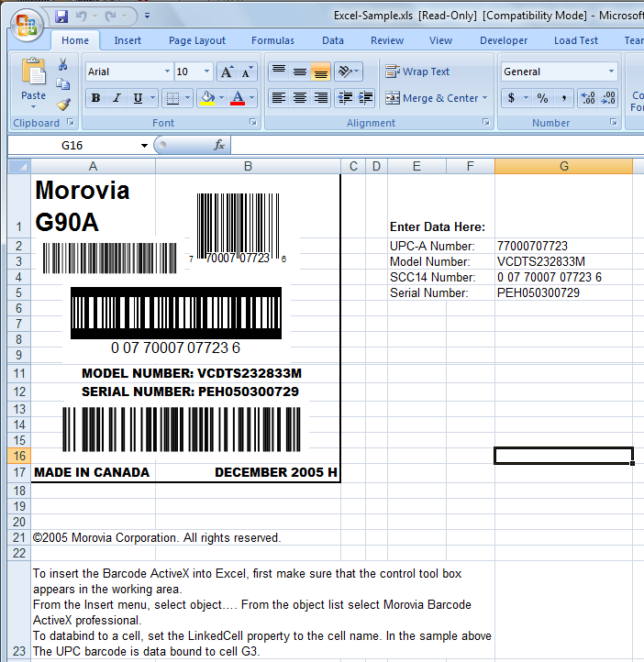Toggle Bold formatting
Image resolution: width=644 pixels, height=662 pixels.
coord(95,98)
